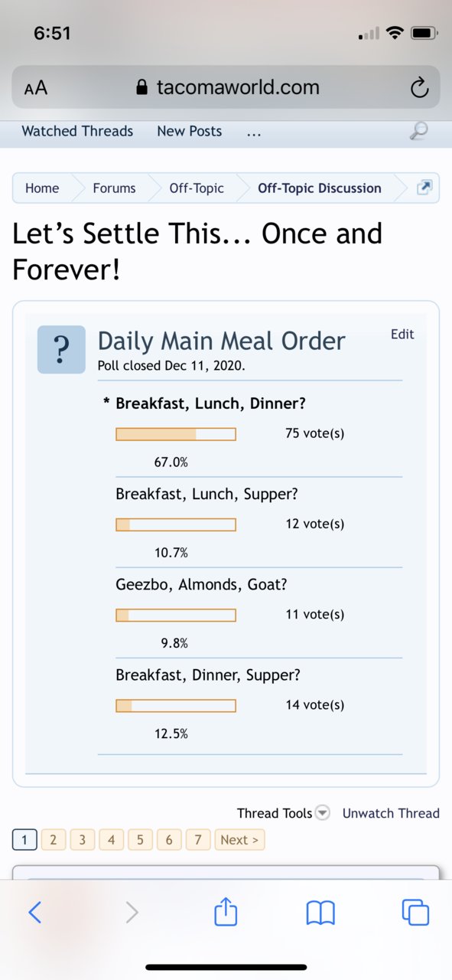Tap the Safari reload page icon

click(419, 88)
